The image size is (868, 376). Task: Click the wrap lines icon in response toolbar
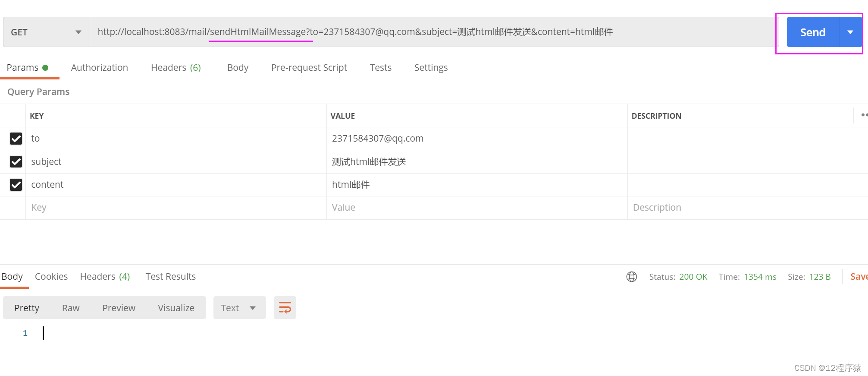[285, 307]
